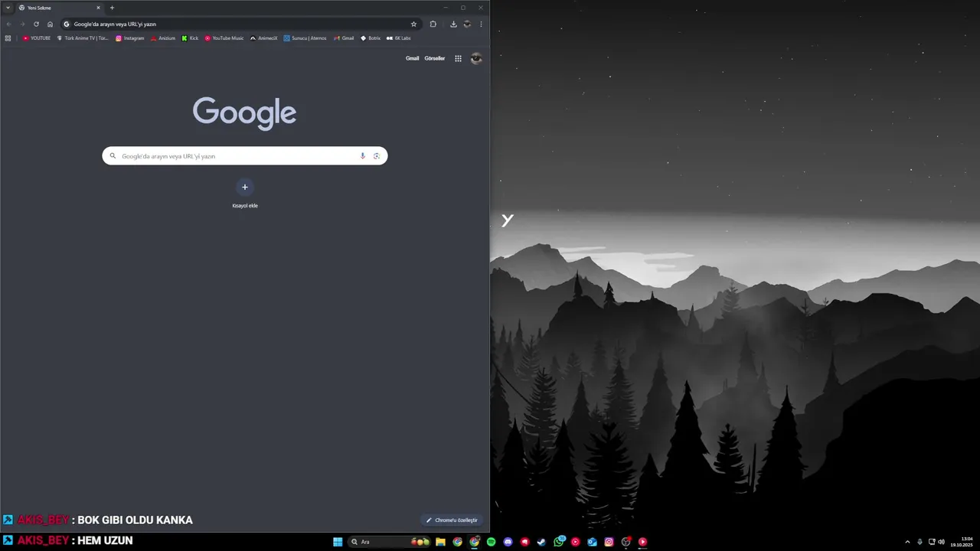Open Chrome three-dot menu
The height and width of the screenshot is (551, 980).
pos(481,24)
